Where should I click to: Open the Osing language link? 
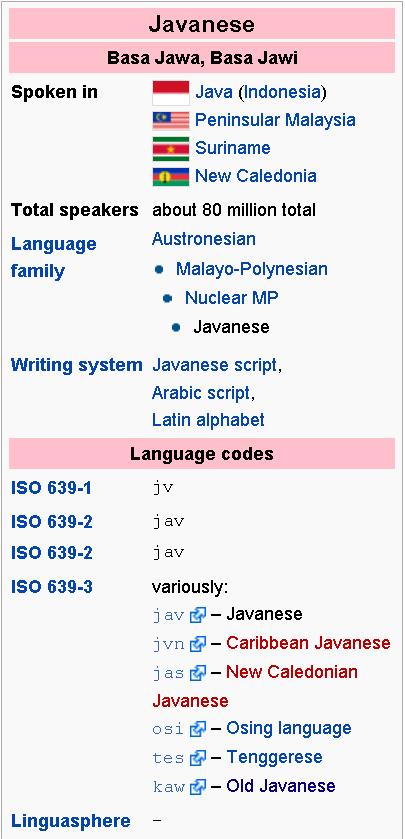(289, 728)
